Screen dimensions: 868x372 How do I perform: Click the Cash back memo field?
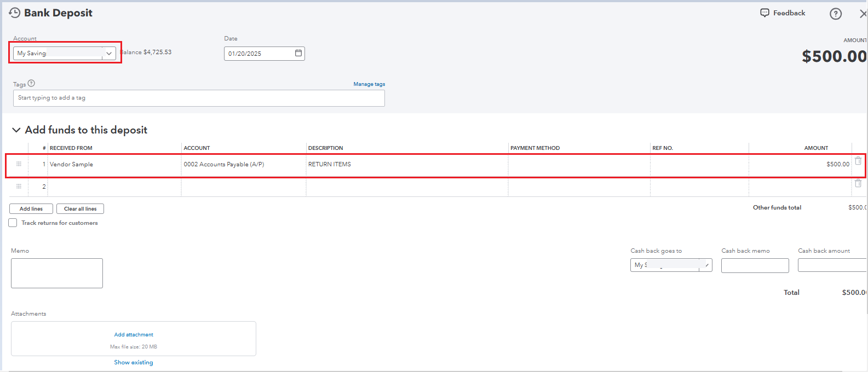(755, 265)
